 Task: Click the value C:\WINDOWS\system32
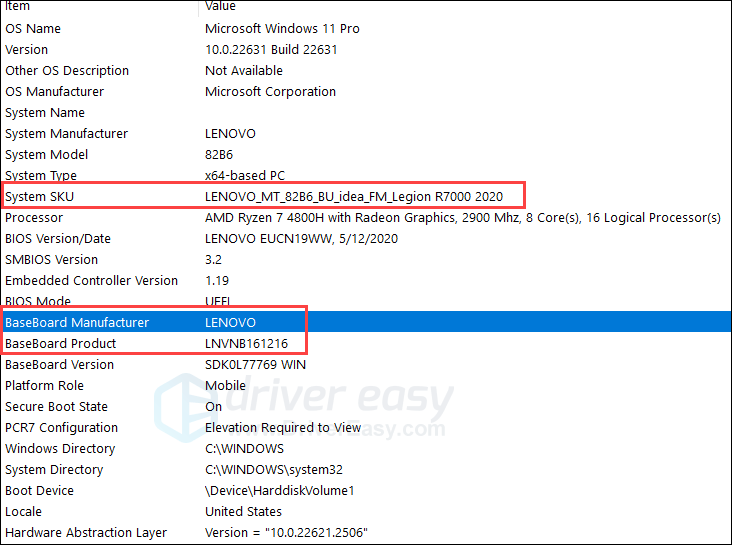coord(274,470)
